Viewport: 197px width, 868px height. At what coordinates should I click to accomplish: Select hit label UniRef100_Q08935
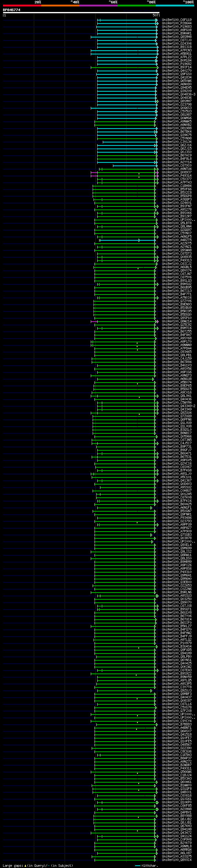point(177,257)
